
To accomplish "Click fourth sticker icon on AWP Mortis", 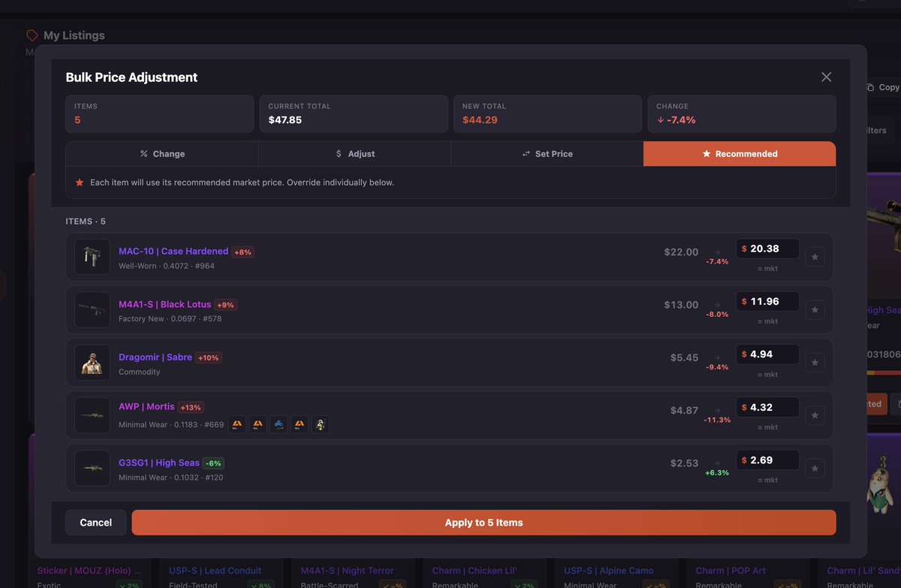I will point(300,425).
